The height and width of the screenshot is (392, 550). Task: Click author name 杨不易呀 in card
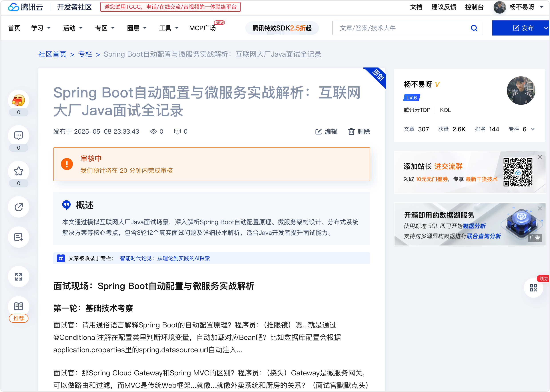point(418,85)
